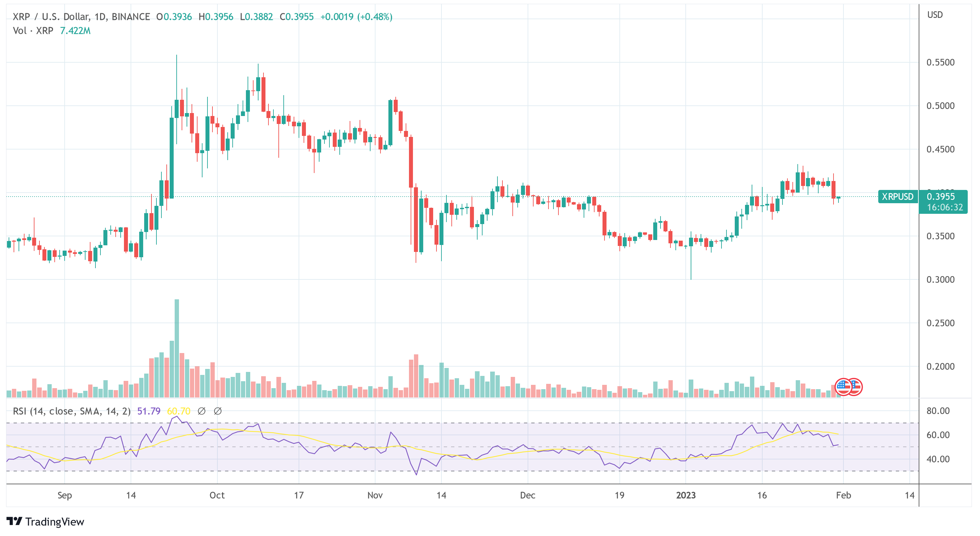Viewport: 980px width, 536px height.
Task: Click the 0.5500 price axis label
Action: coord(941,62)
